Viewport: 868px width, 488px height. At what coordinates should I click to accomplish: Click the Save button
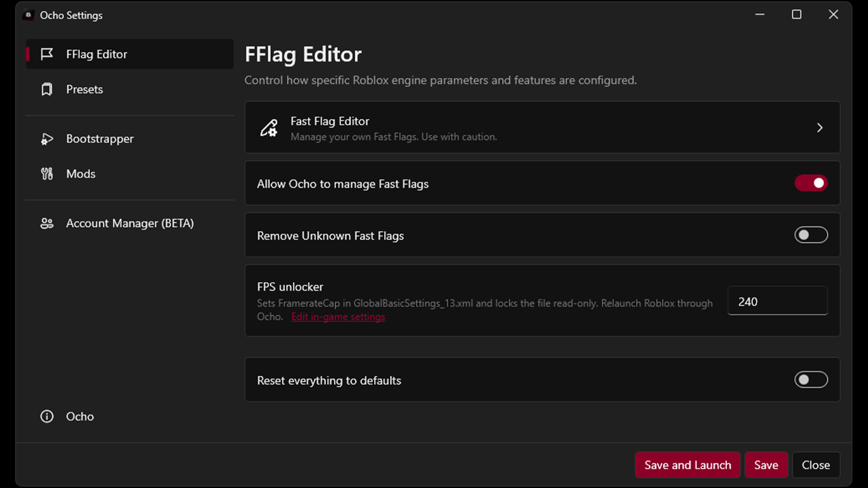click(766, 465)
